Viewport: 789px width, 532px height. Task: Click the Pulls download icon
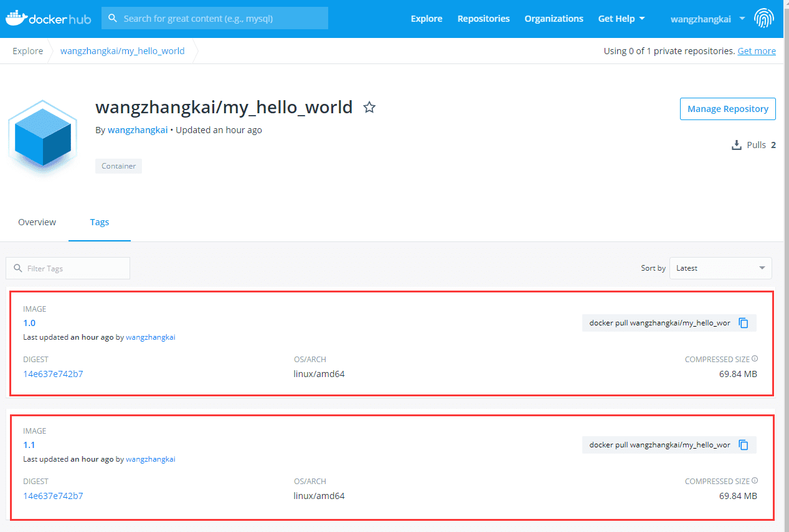(x=736, y=145)
